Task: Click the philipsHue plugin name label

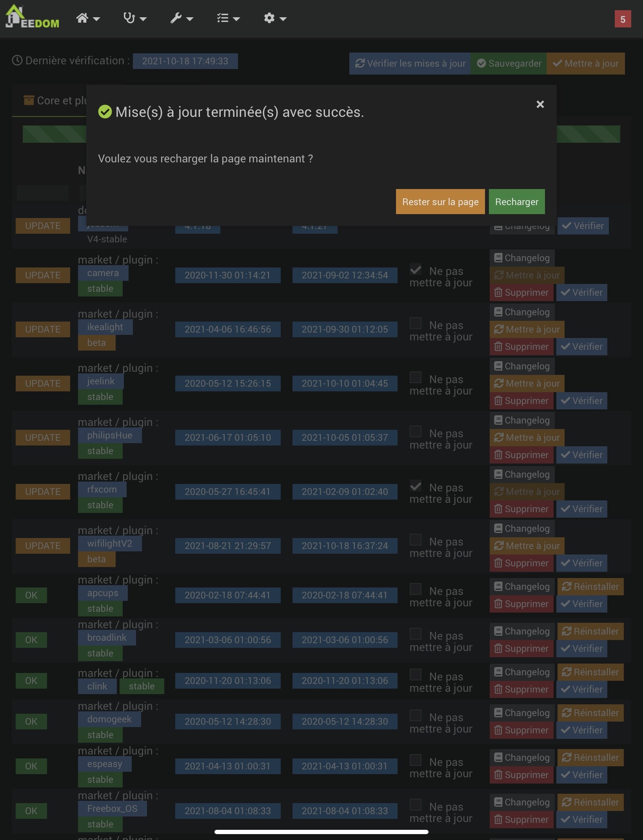Action: (110, 435)
